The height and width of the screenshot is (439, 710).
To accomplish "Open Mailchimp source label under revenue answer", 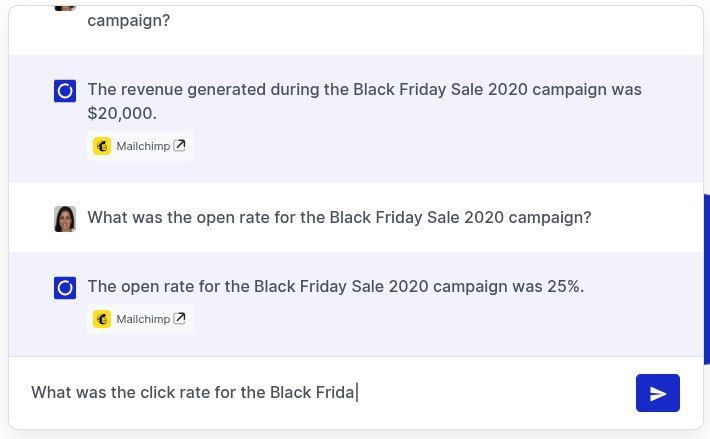I will point(143,146).
